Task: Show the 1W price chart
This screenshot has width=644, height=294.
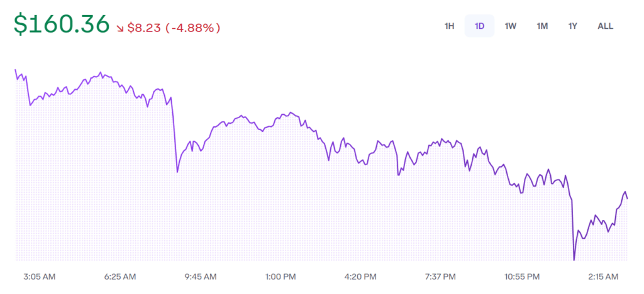Action: click(x=511, y=26)
